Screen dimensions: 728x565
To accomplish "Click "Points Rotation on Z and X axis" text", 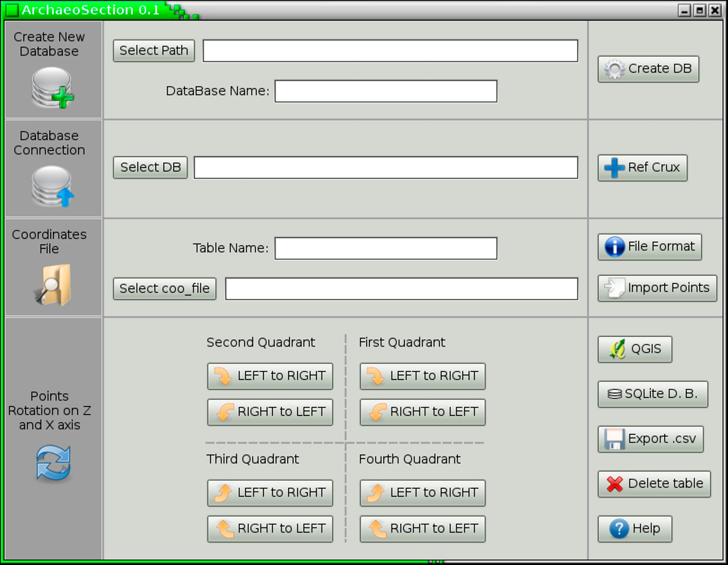I will [50, 411].
